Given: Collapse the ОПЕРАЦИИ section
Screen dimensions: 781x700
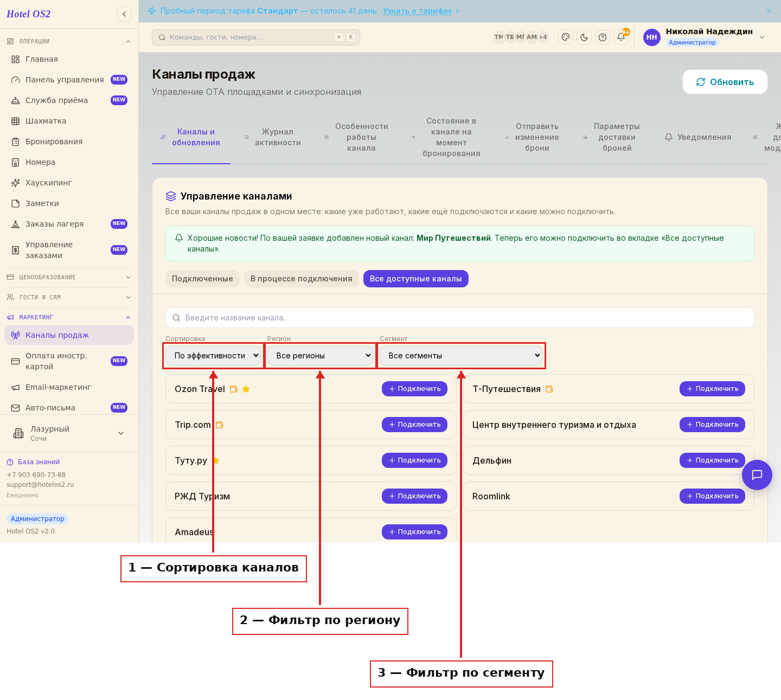Looking at the screenshot, I should (x=69, y=41).
